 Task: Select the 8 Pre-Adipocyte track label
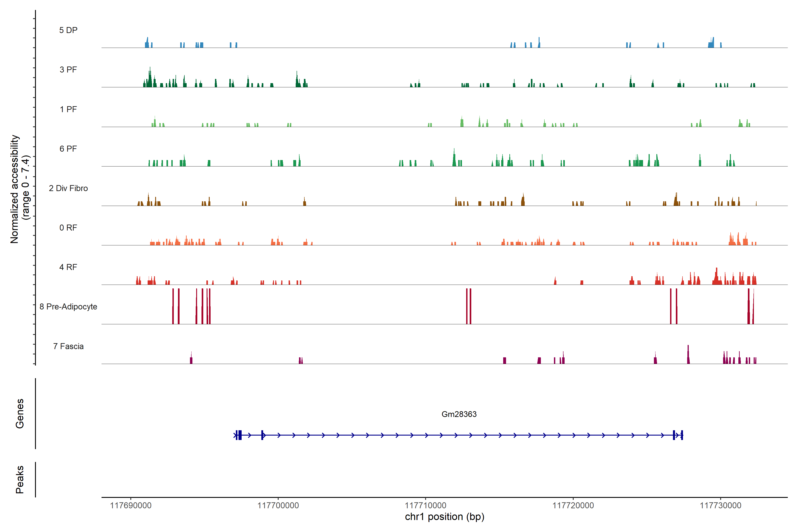tap(68, 307)
